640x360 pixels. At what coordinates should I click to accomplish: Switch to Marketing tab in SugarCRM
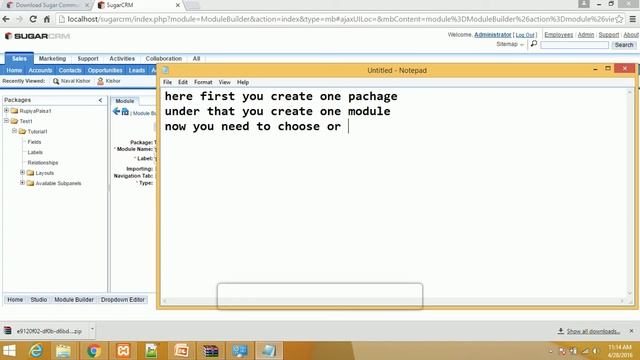[x=52, y=59]
